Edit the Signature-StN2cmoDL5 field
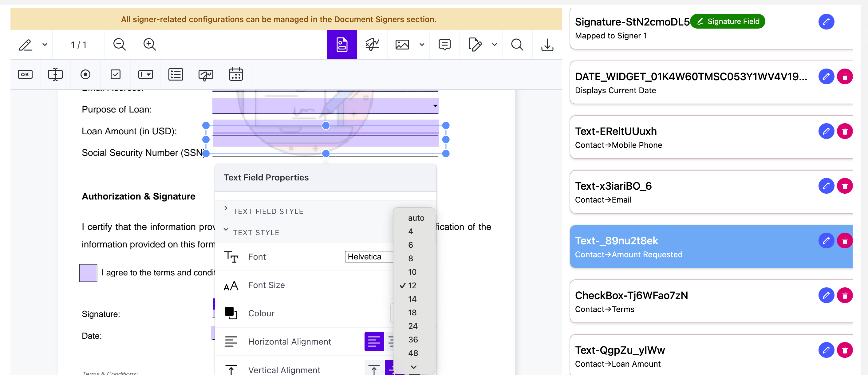 826,22
